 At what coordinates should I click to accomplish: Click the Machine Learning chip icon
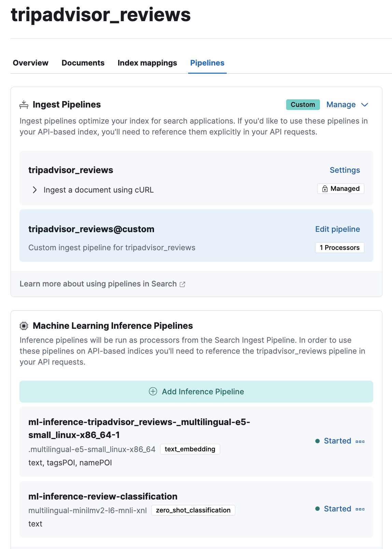click(x=24, y=326)
